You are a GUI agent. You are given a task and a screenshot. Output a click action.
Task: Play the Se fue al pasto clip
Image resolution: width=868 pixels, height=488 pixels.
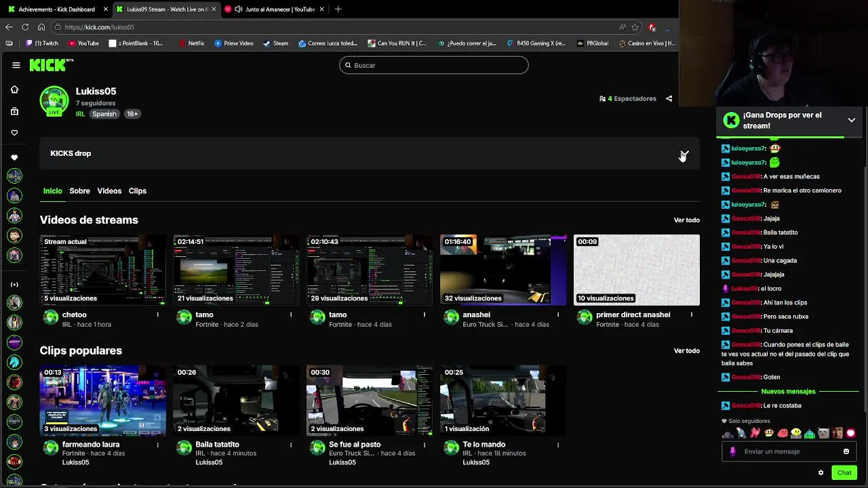[370, 401]
